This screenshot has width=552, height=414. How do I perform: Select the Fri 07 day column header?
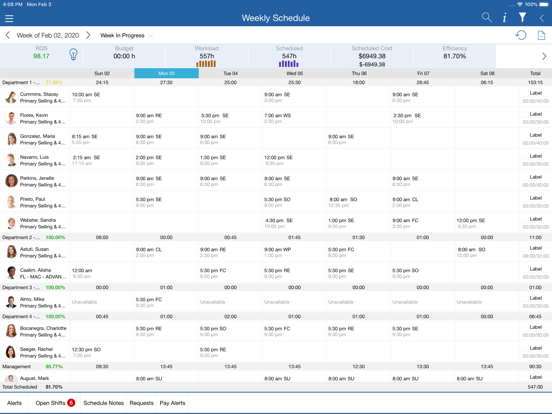[423, 73]
